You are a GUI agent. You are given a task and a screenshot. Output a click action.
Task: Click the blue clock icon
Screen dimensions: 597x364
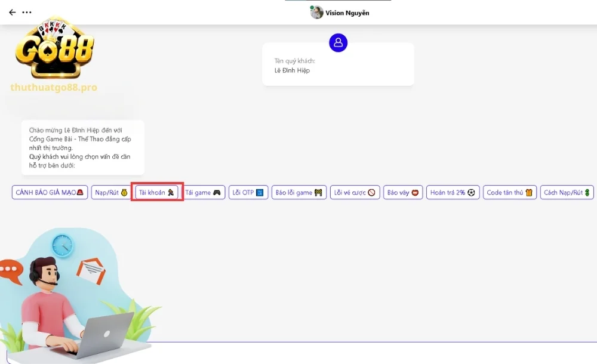click(62, 245)
